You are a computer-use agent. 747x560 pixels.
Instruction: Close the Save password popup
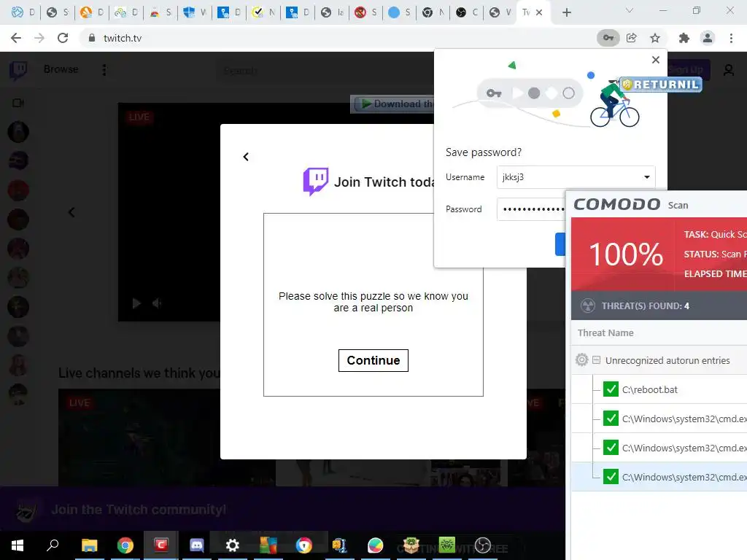(x=656, y=60)
